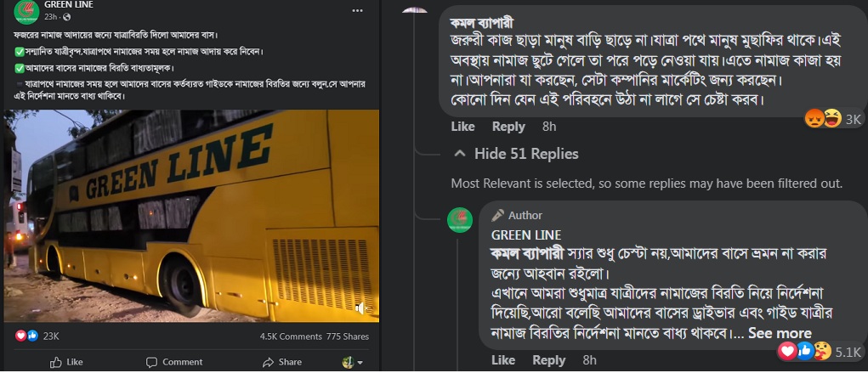Click the Share arrow icon on post
This screenshot has width=868, height=373.
(262, 362)
